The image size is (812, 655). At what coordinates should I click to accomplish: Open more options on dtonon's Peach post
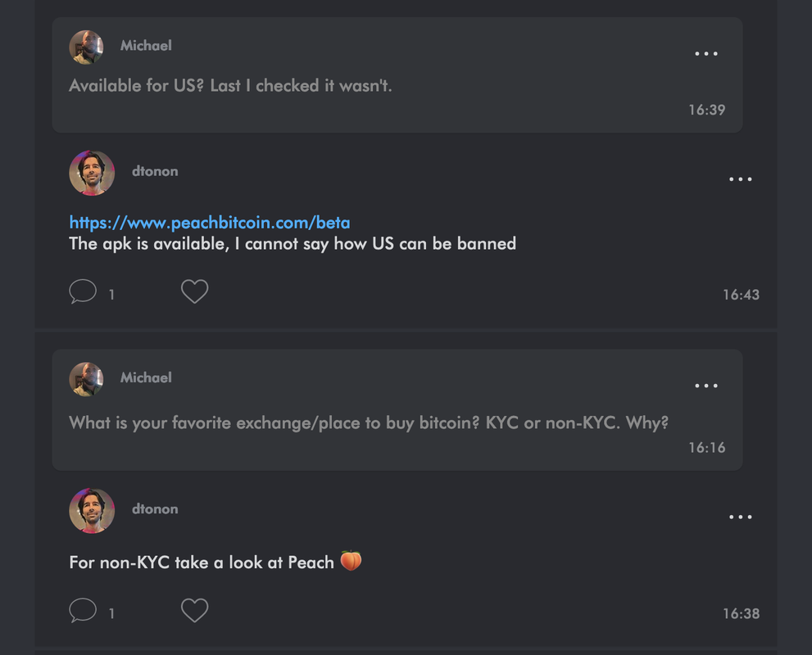coord(740,517)
